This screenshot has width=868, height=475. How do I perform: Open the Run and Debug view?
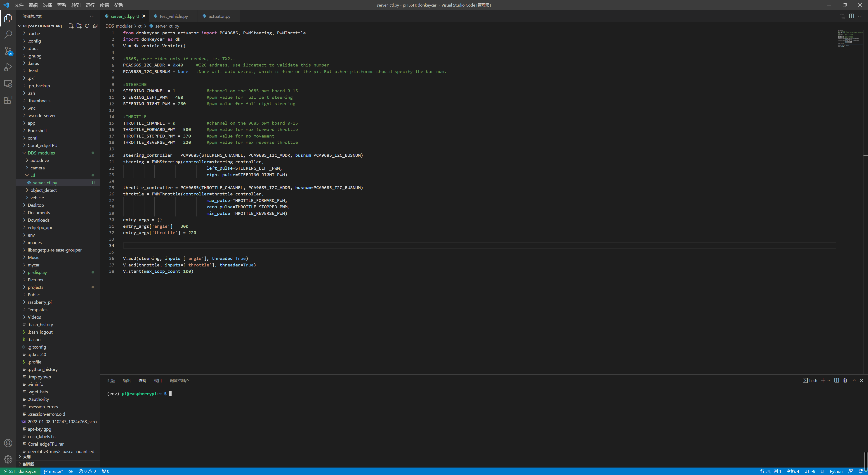point(8,67)
